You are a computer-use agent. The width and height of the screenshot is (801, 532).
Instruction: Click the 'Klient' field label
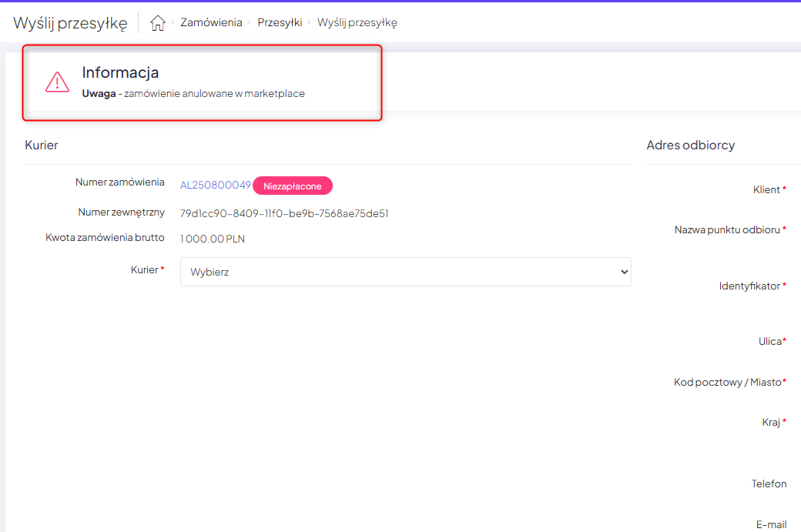(x=766, y=189)
